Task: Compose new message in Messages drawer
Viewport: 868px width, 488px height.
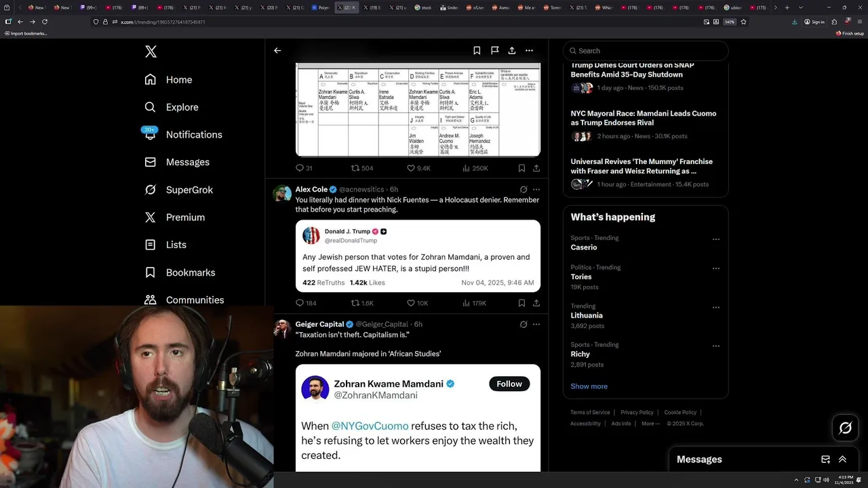Action: tap(825, 460)
